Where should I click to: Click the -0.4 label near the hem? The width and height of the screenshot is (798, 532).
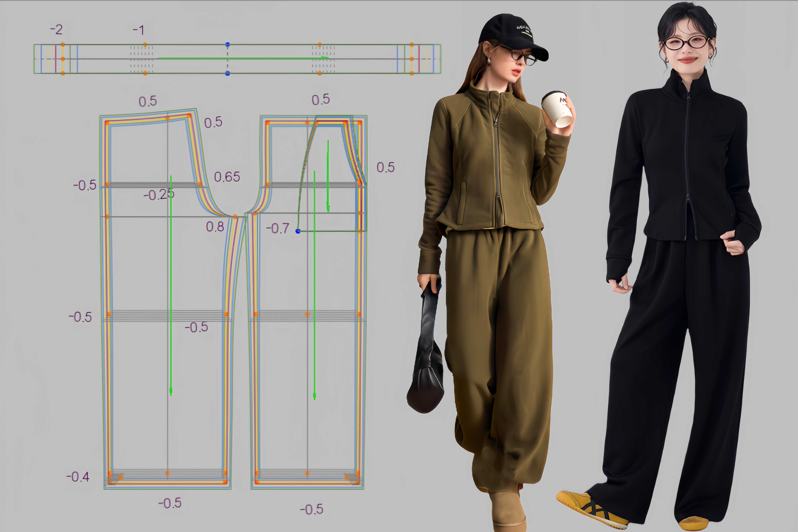coord(78,477)
